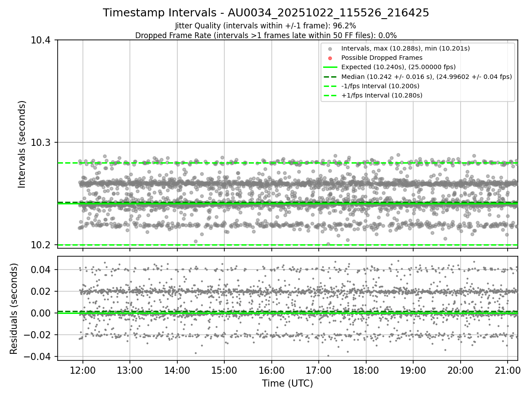Click the Intervals (seconds) axis label
This screenshot has height=399, width=532.
(x=22, y=144)
